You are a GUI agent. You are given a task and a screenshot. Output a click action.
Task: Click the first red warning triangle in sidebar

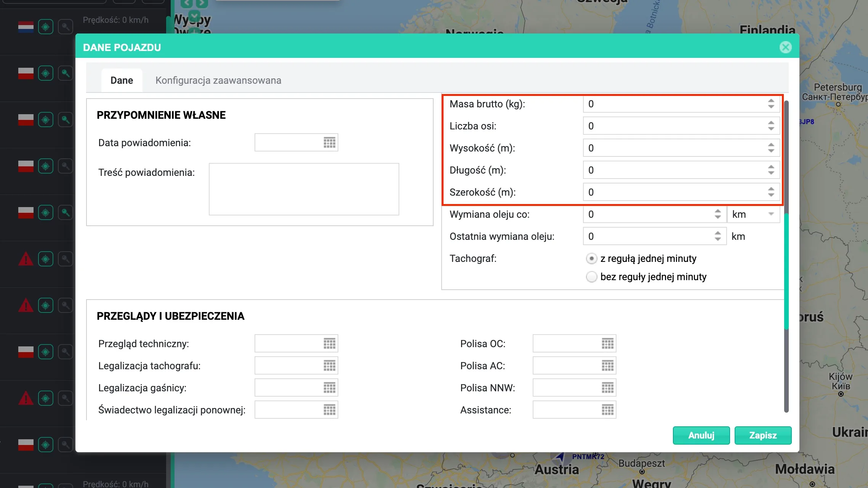[26, 259]
